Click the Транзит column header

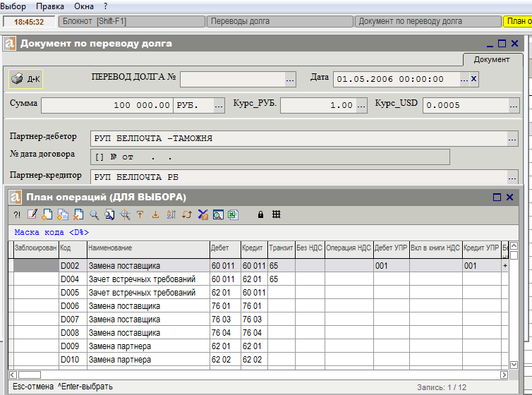pyautogui.click(x=282, y=250)
